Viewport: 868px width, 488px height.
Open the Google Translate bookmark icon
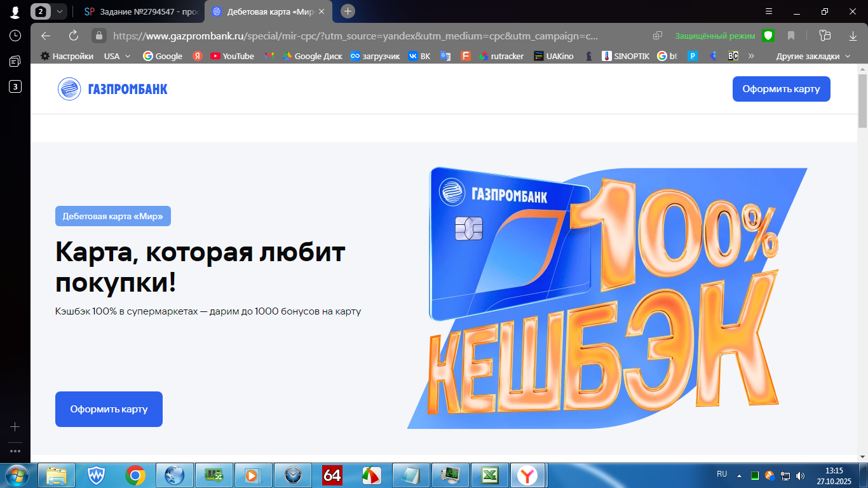[x=445, y=56]
